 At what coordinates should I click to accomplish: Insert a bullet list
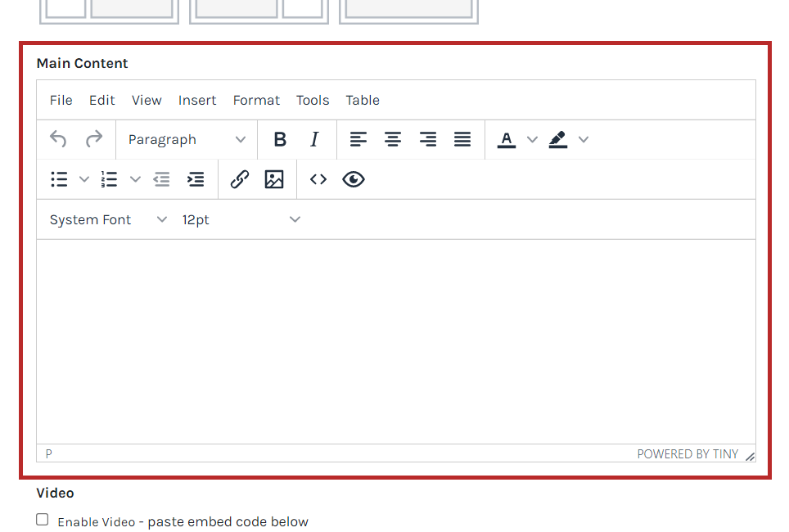tap(60, 180)
